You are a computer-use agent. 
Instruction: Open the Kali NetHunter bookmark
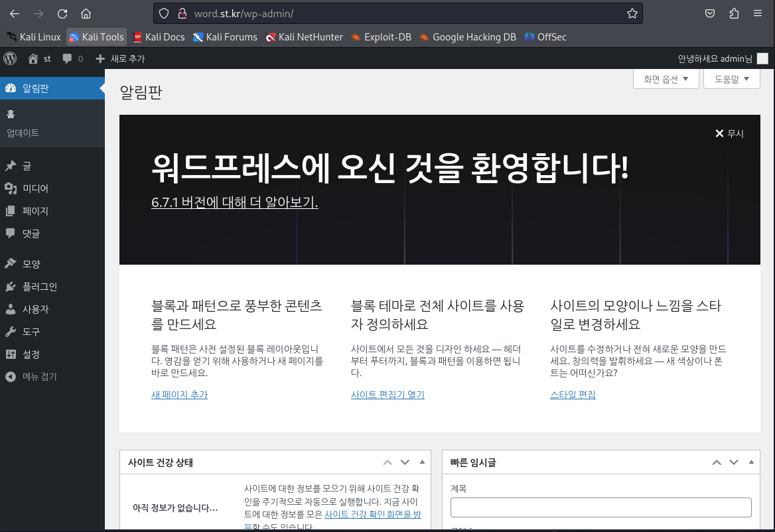(x=305, y=37)
